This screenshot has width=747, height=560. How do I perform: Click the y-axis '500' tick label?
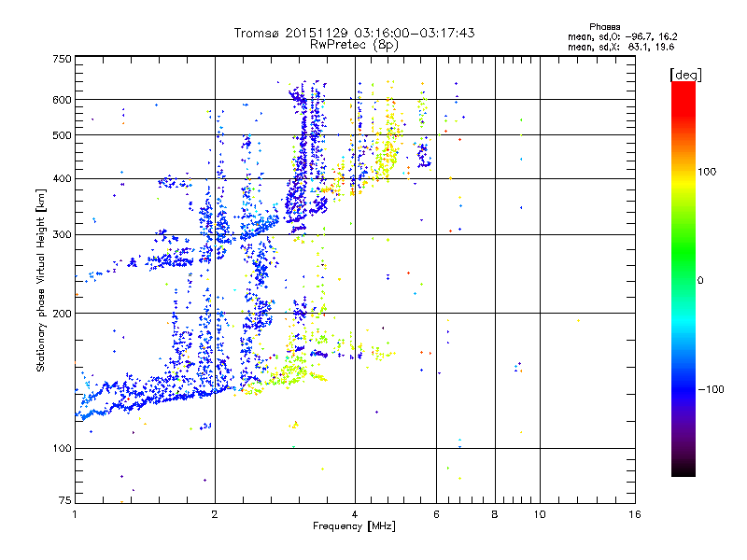coord(63,135)
